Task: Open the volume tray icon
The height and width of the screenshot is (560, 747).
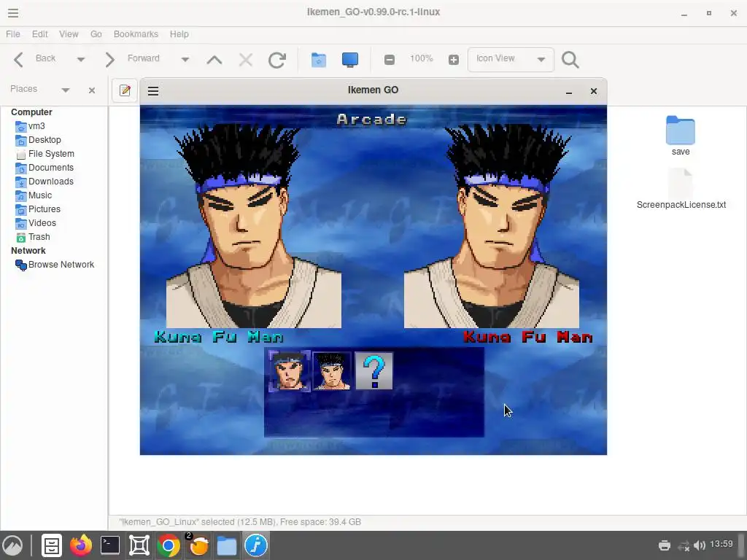Action: pyautogui.click(x=700, y=545)
